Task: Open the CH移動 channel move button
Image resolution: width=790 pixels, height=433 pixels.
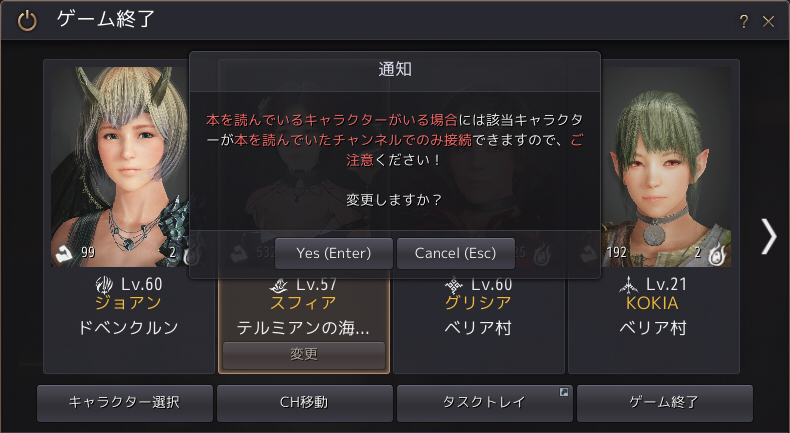Action: coord(304,403)
